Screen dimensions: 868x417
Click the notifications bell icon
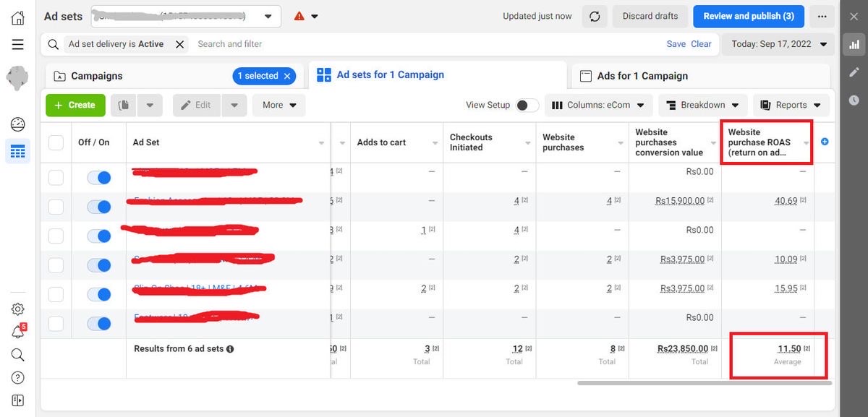pos(18,332)
